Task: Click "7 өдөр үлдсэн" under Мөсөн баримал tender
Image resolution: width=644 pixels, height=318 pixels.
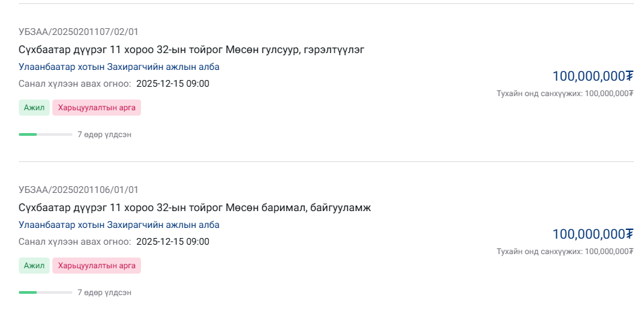Action: pyautogui.click(x=104, y=292)
